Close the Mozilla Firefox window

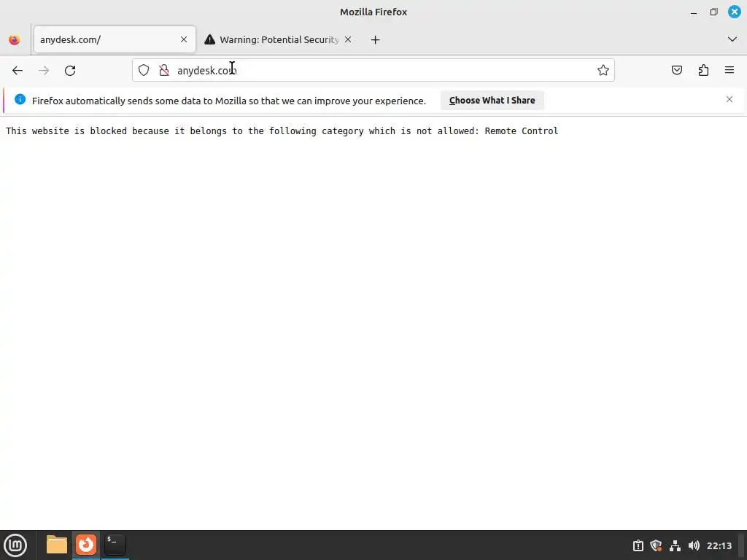point(734,12)
